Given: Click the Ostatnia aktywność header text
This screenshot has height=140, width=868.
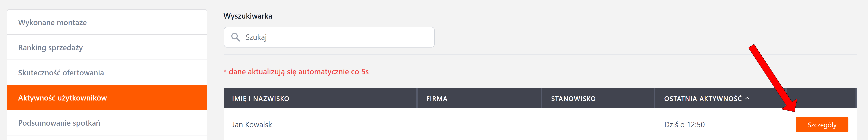Looking at the screenshot, I should click(x=703, y=99).
